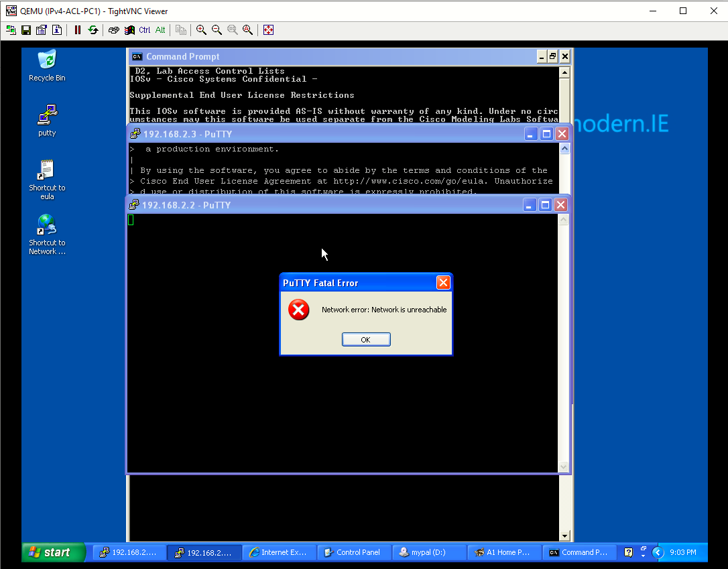The image size is (728, 569).
Task: Select the putty desktop icon
Action: 47,121
